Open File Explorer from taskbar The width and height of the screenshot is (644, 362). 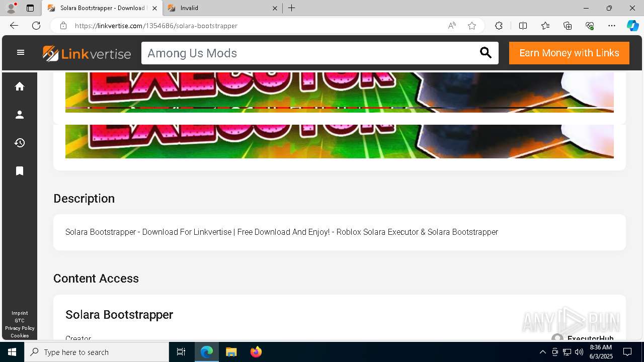[231, 352]
